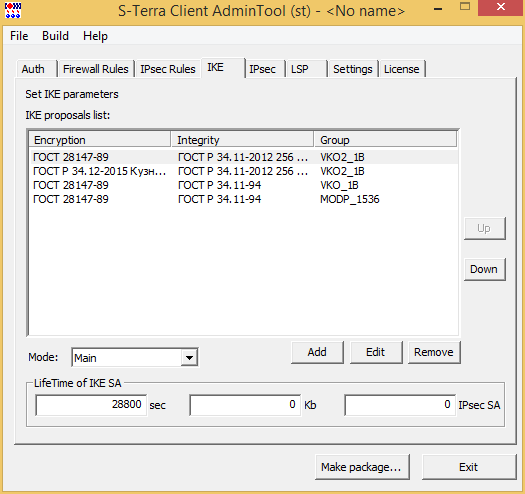The height and width of the screenshot is (494, 525).
Task: Select proposal row with MODP_1536 group
Action: [x=243, y=199]
